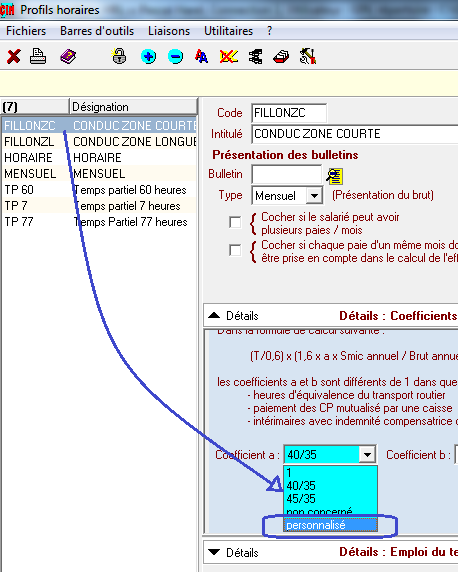Click the red X close icon in toolbar
The image size is (458, 572).
14,57
